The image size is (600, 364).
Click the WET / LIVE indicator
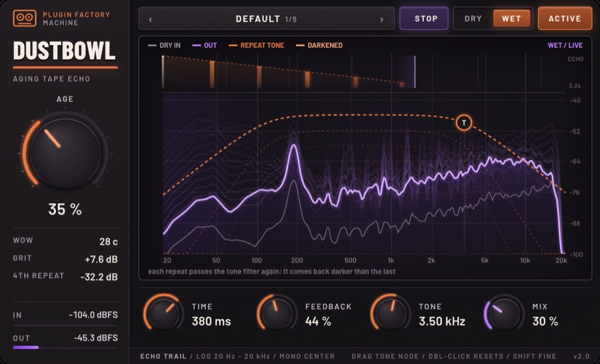point(565,45)
